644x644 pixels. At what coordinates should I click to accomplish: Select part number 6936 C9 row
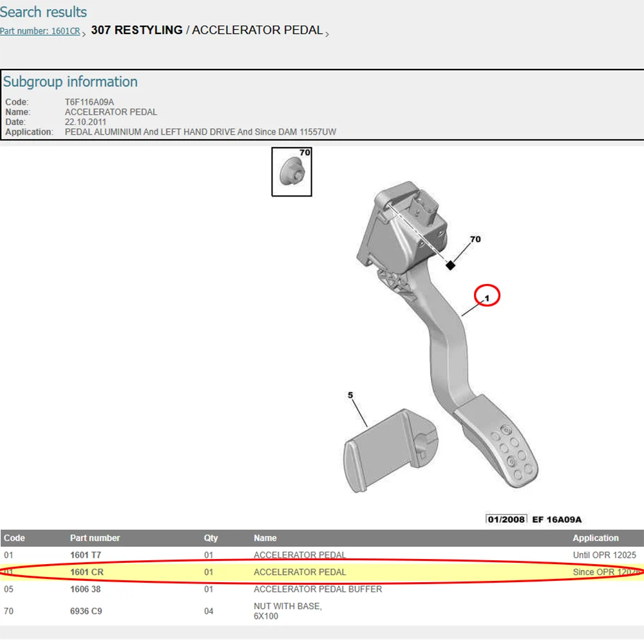(x=322, y=611)
